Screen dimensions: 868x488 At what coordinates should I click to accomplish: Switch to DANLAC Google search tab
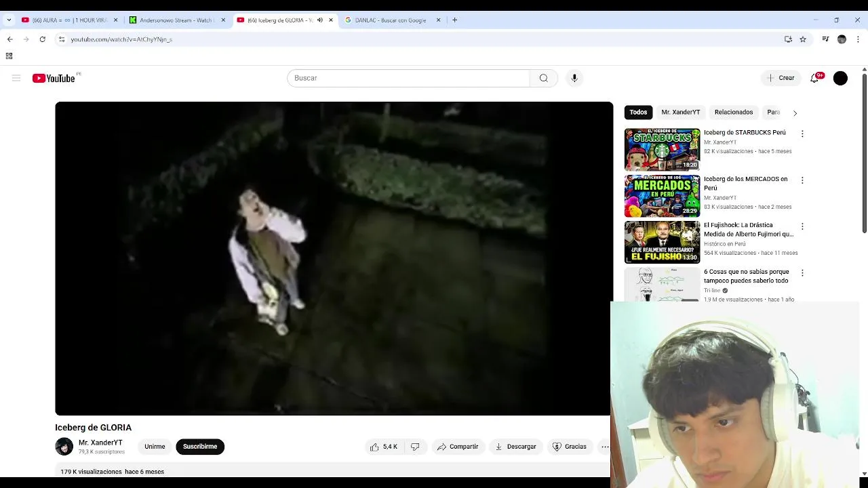tap(392, 20)
